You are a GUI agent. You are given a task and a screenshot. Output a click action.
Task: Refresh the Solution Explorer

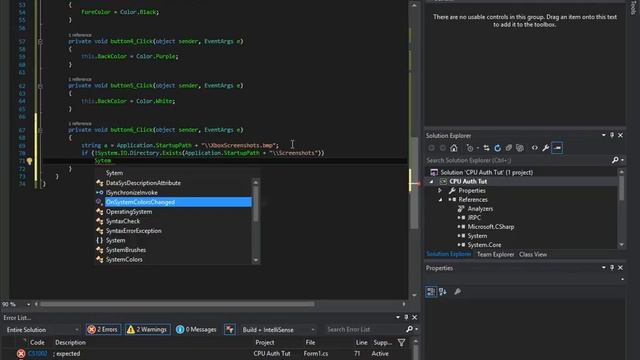[x=497, y=148]
